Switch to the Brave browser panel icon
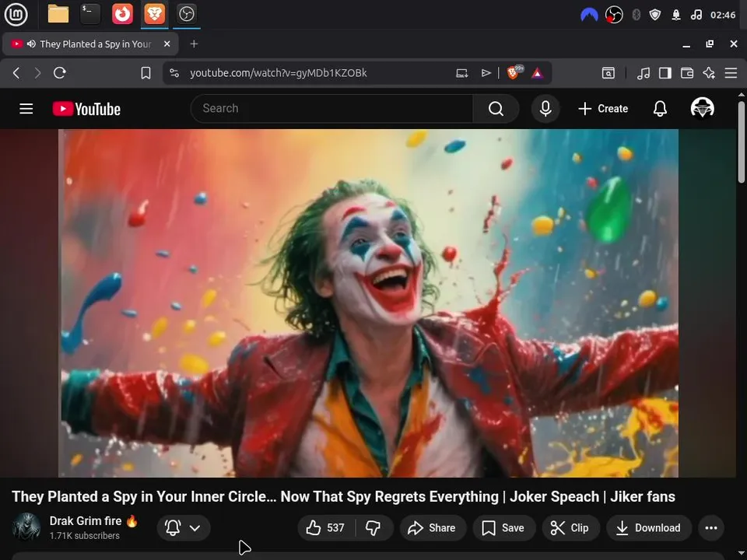The height and width of the screenshot is (560, 747). [x=154, y=14]
